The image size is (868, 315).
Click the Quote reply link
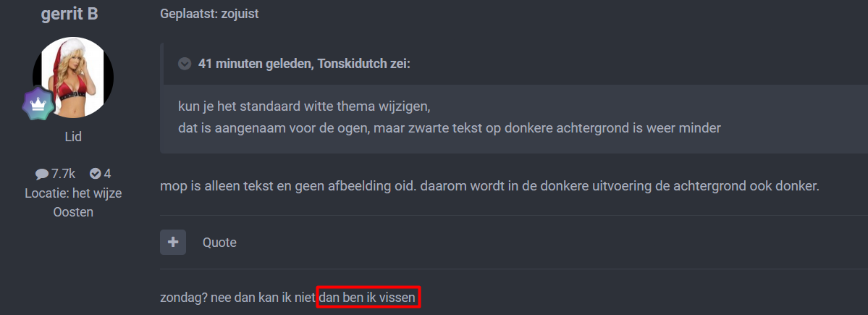219,243
